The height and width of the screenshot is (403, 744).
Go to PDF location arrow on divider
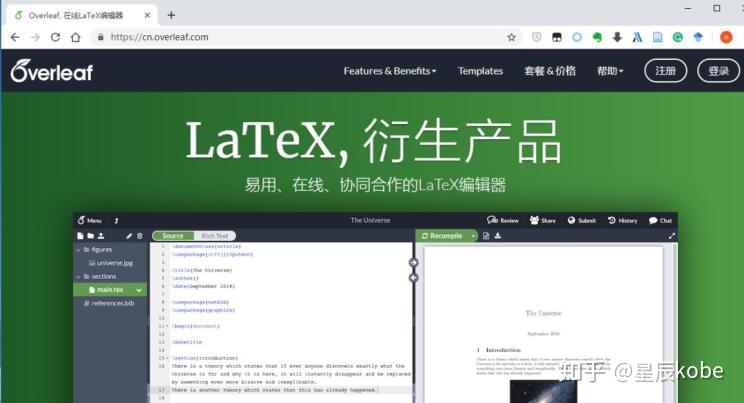[413, 262]
